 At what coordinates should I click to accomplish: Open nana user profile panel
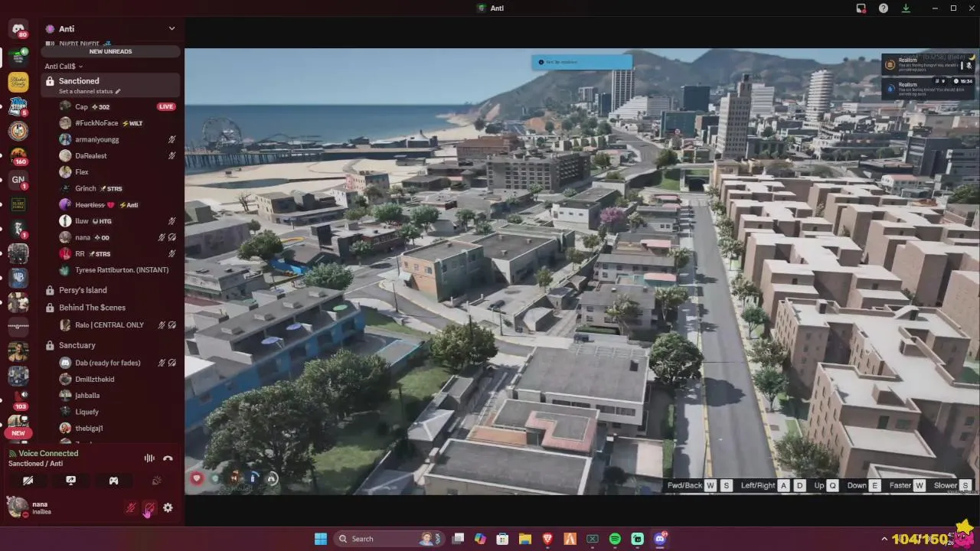31,507
